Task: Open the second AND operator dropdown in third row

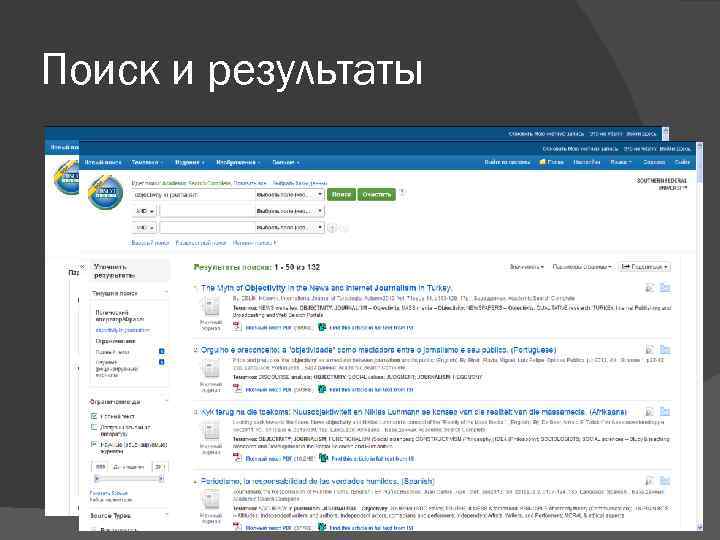Action: [x=145, y=228]
